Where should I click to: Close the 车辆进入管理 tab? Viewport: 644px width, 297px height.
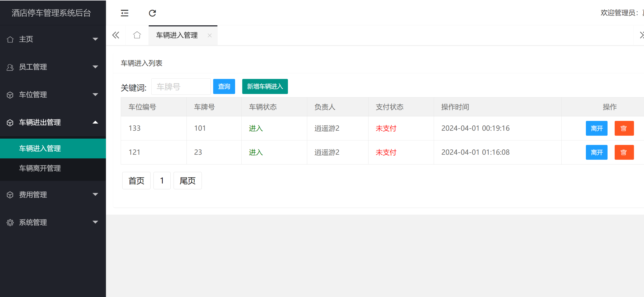[210, 35]
